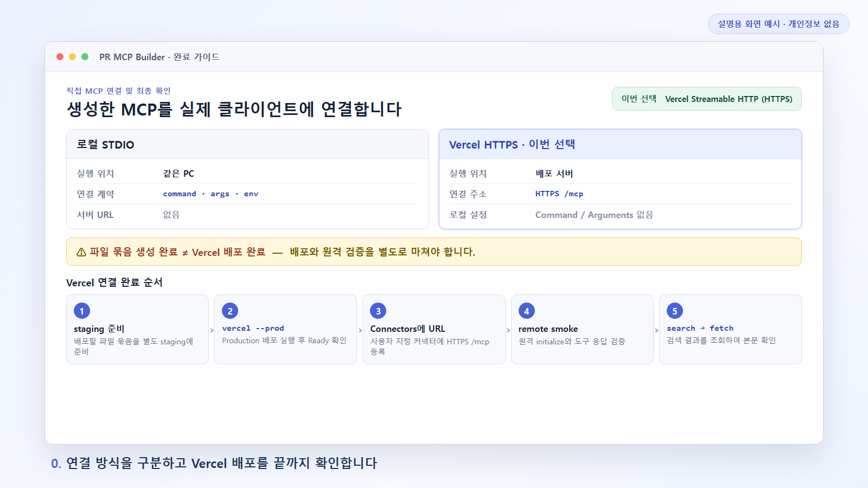Click the chevron between steps 4 and 5
868x488 pixels.
656,330
